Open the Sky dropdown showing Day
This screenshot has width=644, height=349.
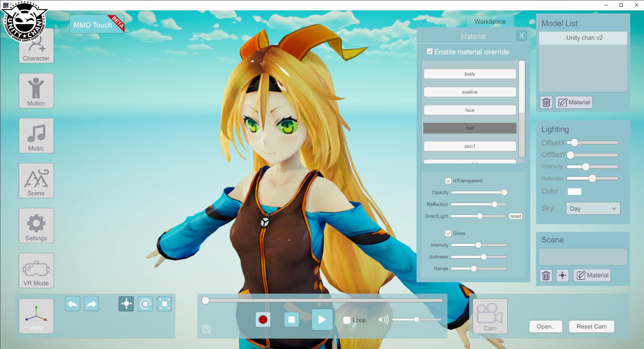592,208
